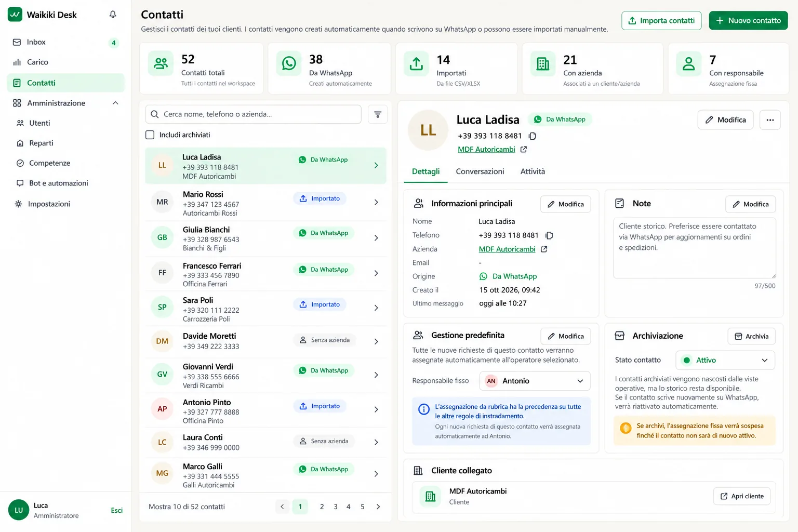
Task: Click Esci to log out
Action: 117,511
